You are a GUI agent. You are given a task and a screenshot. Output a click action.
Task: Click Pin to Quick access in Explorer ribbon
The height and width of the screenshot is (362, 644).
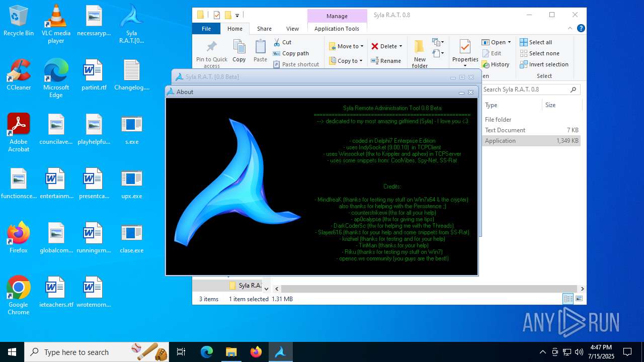pyautogui.click(x=212, y=54)
